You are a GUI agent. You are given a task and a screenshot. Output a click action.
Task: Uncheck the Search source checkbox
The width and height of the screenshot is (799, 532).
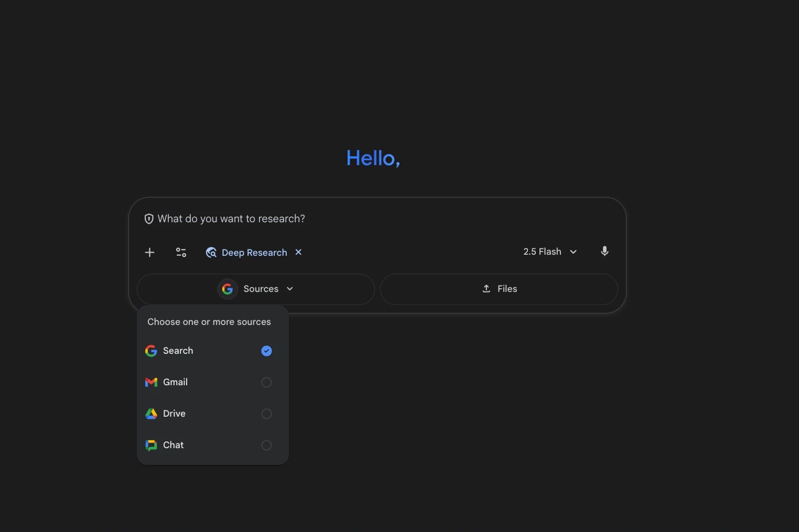(266, 351)
